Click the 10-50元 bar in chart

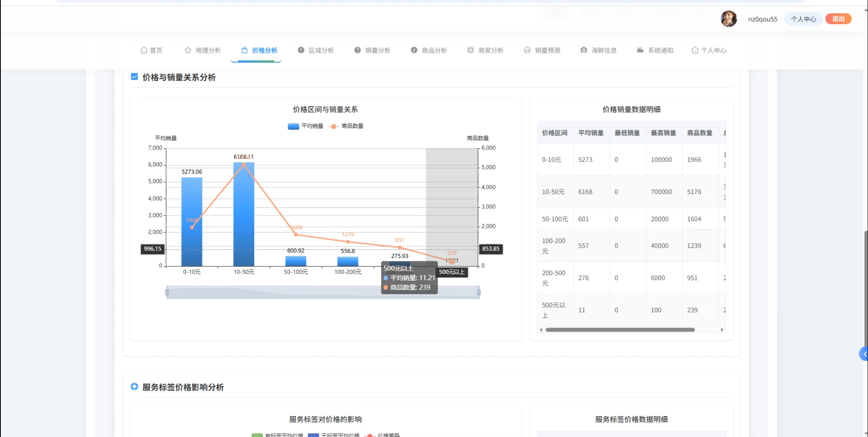(244, 214)
